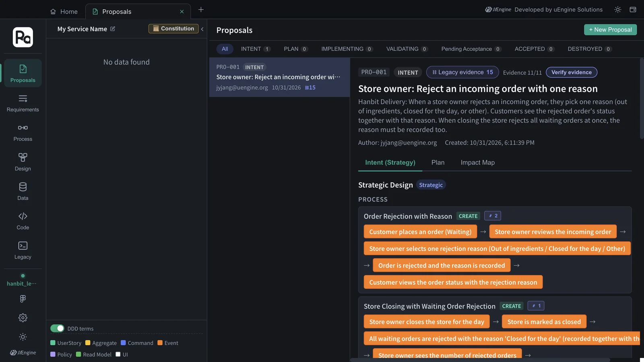Viewport: 644px width, 362px height.
Task: Select PRO-001 proposal in list
Action: [279, 77]
